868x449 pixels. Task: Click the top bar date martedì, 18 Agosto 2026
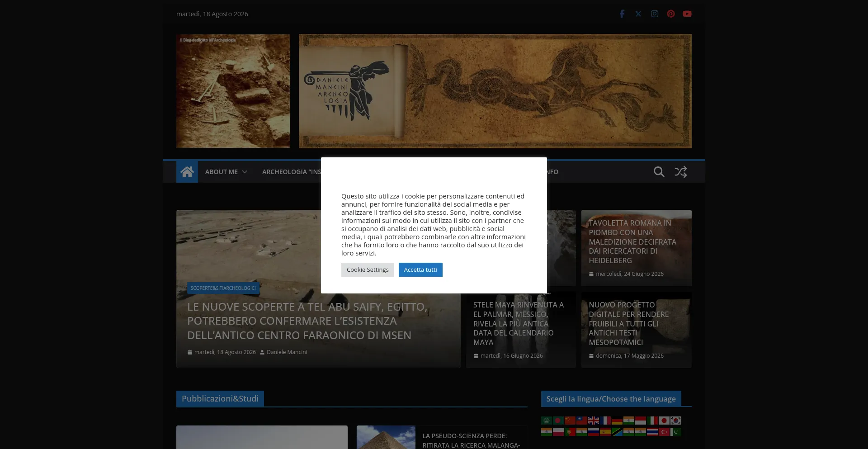point(212,14)
